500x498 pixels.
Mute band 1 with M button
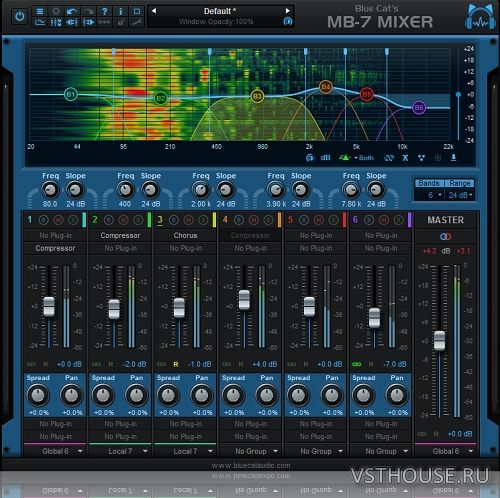coord(58,220)
